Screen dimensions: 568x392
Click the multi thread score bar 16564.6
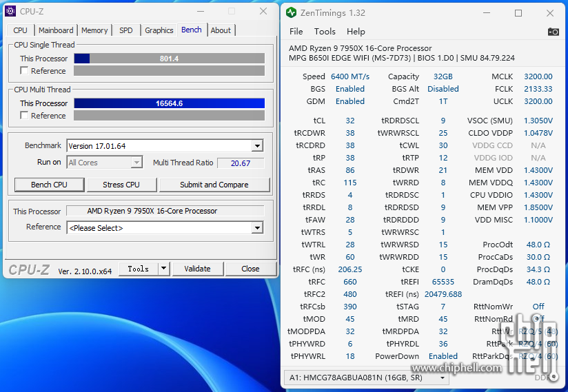tap(169, 103)
